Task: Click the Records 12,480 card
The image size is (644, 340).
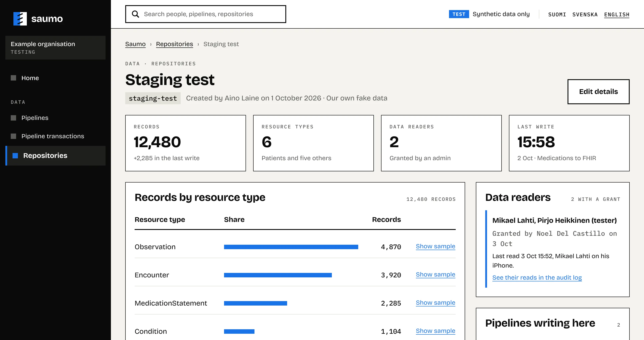Action: tap(186, 143)
